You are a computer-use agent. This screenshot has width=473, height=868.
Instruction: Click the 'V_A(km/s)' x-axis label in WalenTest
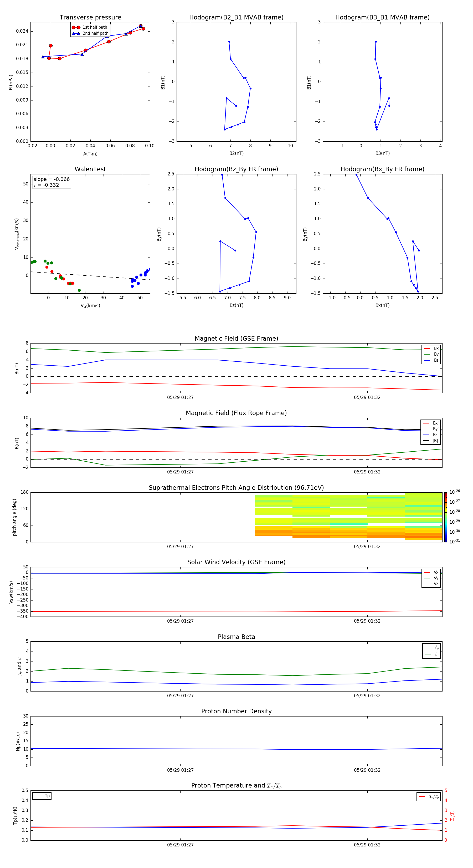click(90, 306)
